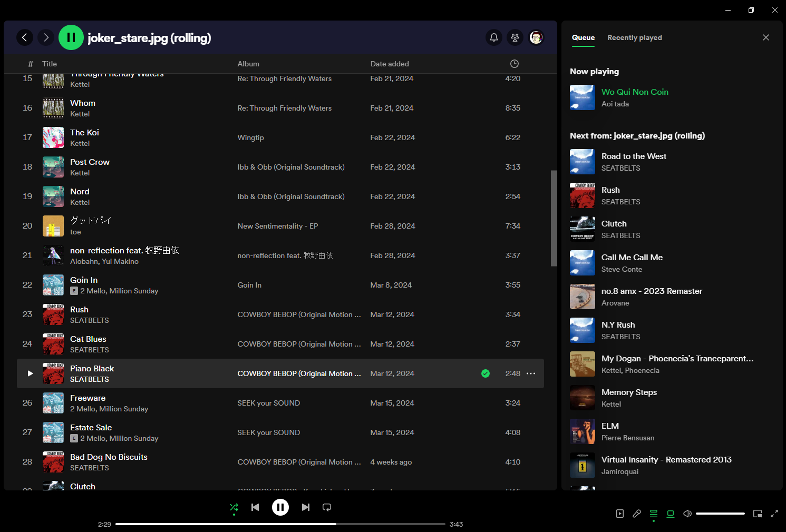Image resolution: width=786 pixels, height=532 pixels.
Task: Open more options for Piano Black
Action: [x=531, y=373]
